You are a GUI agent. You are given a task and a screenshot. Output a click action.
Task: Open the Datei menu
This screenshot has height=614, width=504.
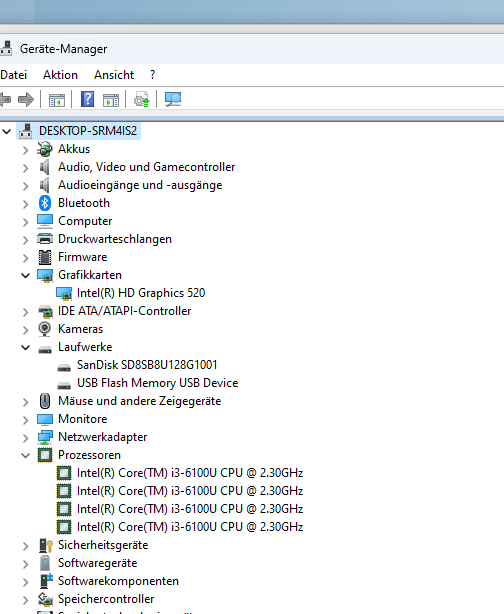pos(13,75)
